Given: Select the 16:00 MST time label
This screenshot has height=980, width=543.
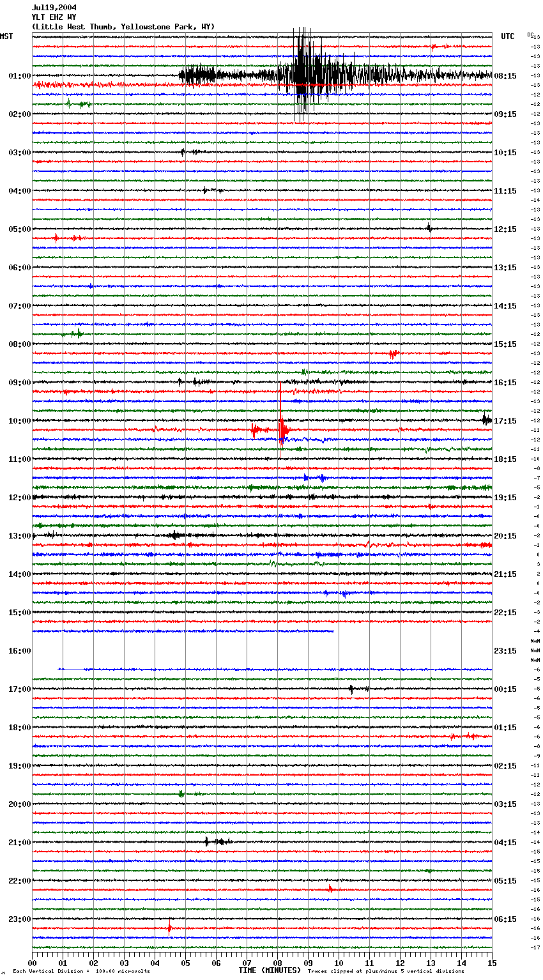Looking at the screenshot, I should pos(20,651).
